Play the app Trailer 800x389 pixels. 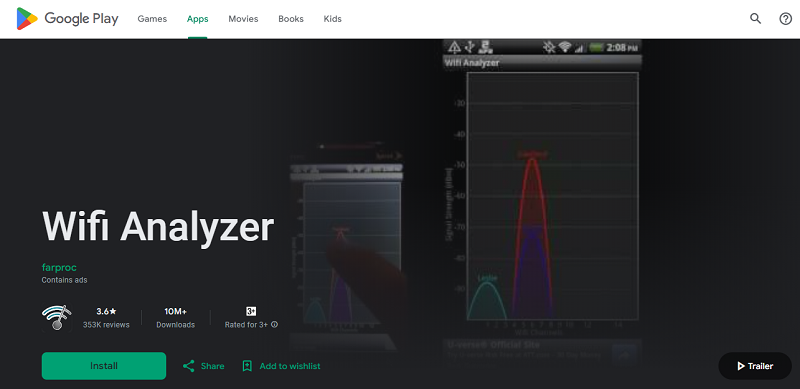pos(755,366)
